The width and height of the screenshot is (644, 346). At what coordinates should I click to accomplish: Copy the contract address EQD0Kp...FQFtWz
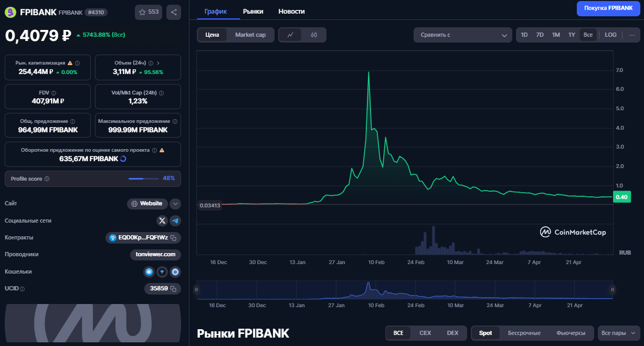[x=173, y=238]
